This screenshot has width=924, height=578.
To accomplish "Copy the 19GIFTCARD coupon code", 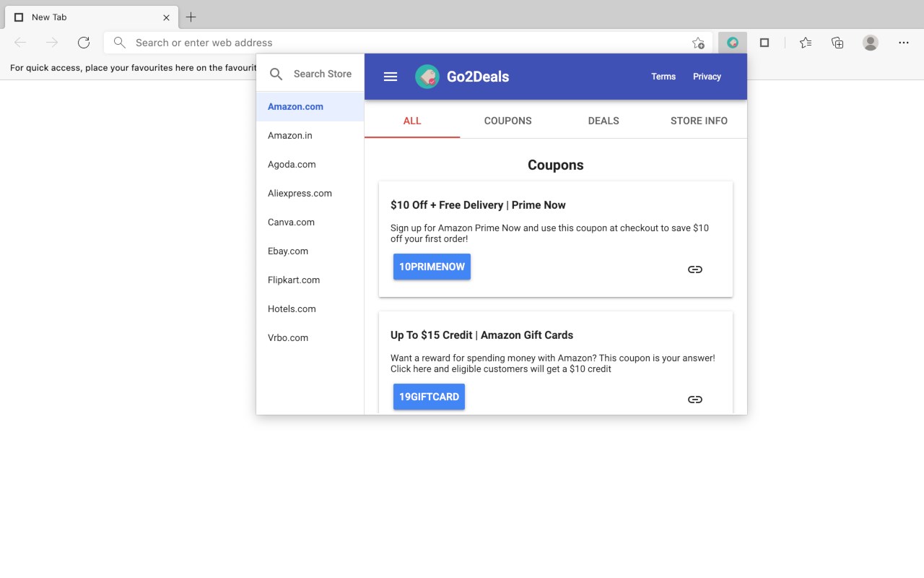I will point(429,397).
